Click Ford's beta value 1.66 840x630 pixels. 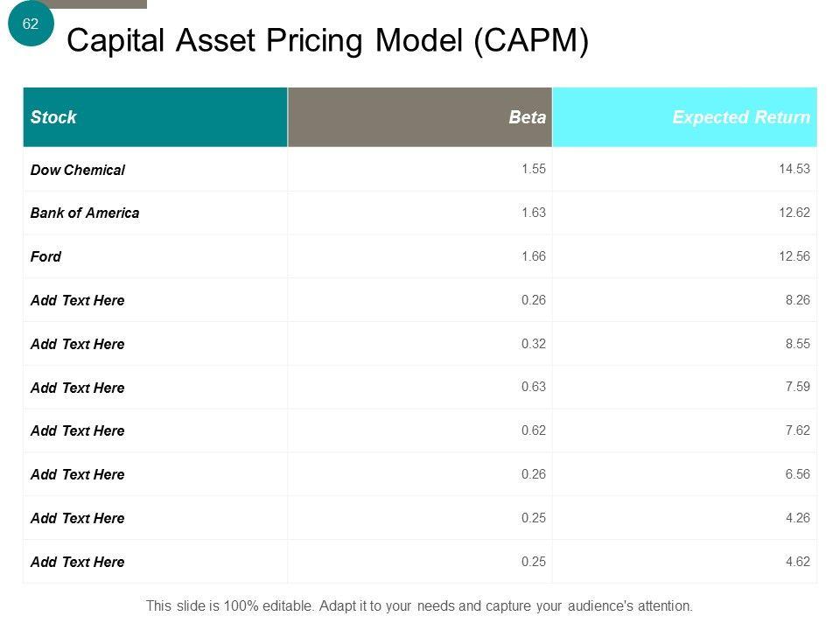534,256
